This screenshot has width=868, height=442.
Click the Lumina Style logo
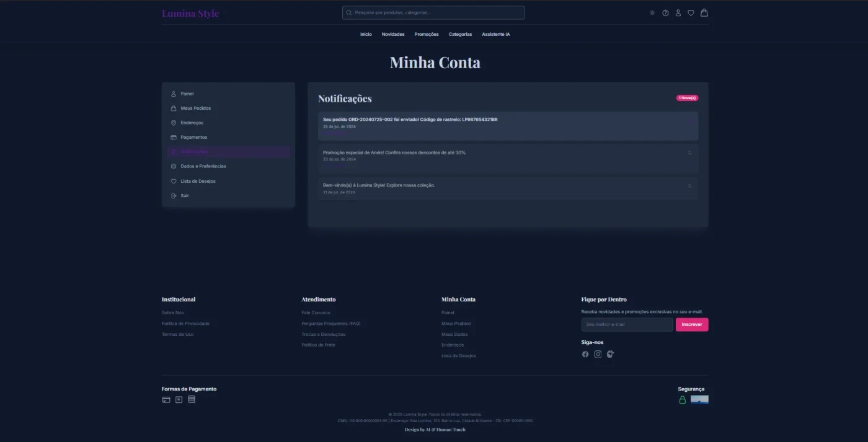(x=190, y=13)
